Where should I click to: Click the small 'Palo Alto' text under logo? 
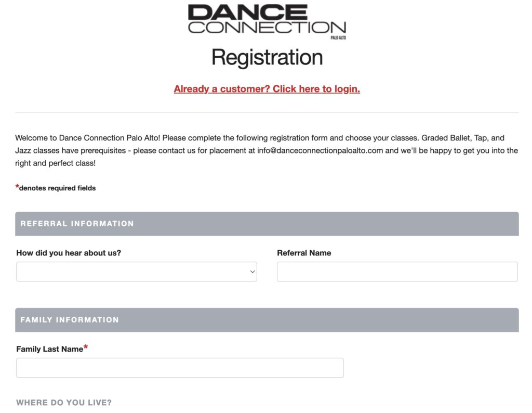tap(338, 37)
